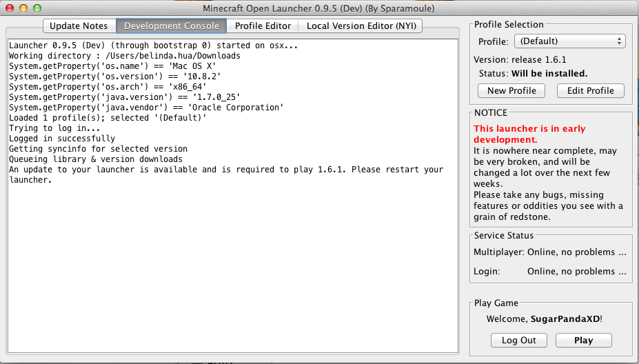
Task: Minimize launcher with the yellow window button
Action: coord(23,8)
